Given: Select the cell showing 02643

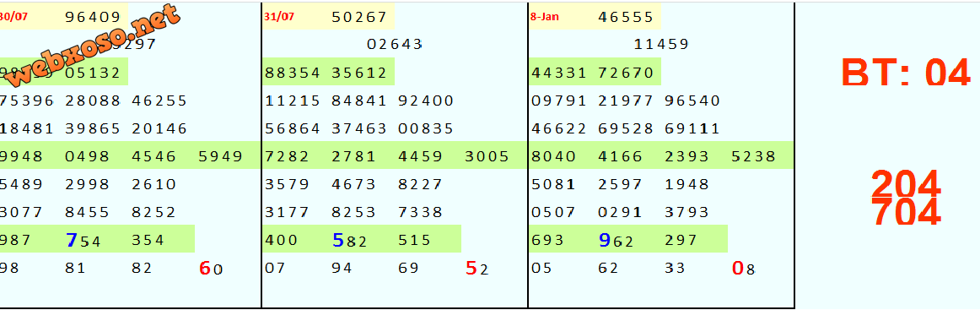Looking at the screenshot, I should tap(395, 45).
